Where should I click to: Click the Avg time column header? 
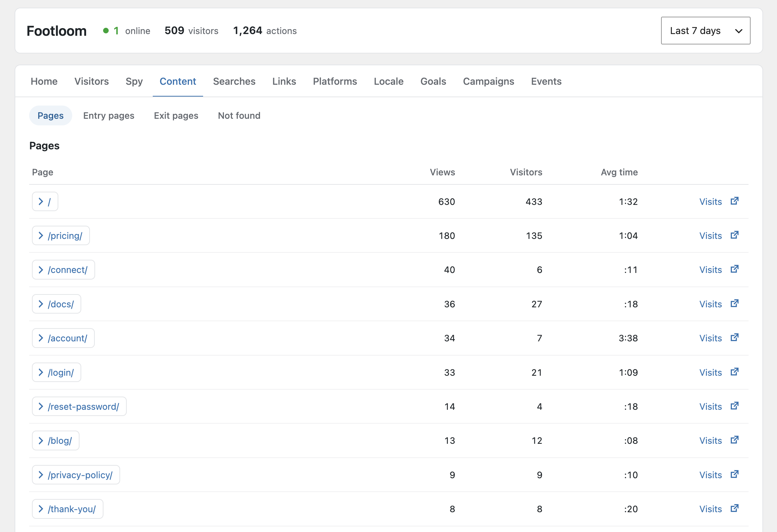619,172
